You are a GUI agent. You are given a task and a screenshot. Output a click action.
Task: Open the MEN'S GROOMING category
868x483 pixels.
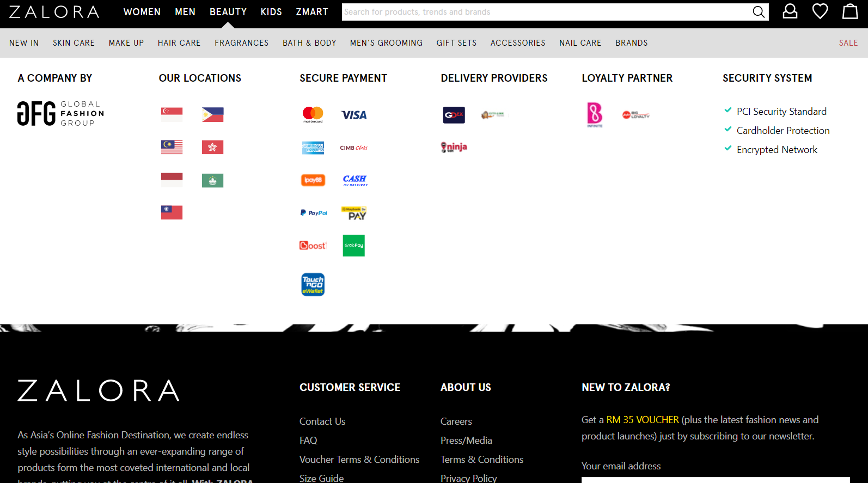386,43
